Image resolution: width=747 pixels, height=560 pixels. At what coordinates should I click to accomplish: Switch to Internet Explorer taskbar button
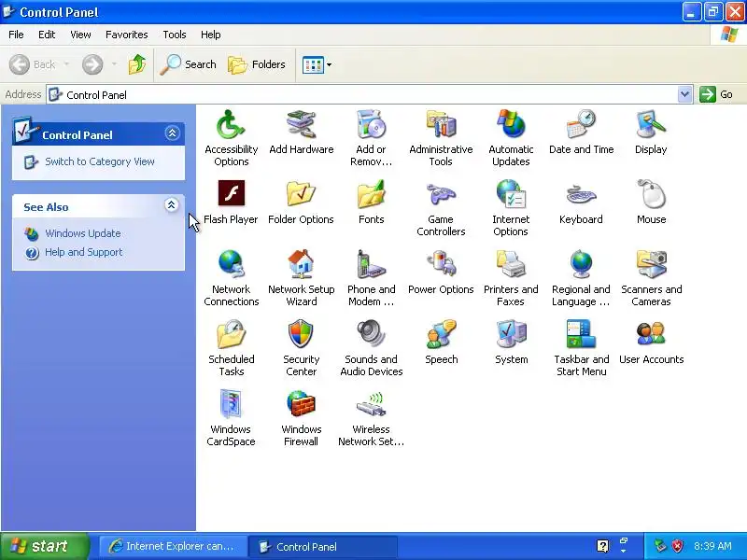point(172,546)
